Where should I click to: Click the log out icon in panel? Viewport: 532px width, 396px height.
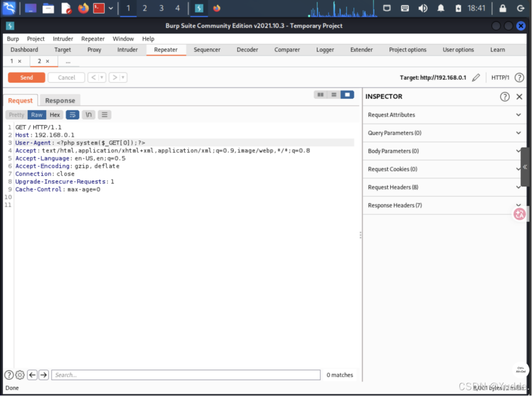(520, 8)
